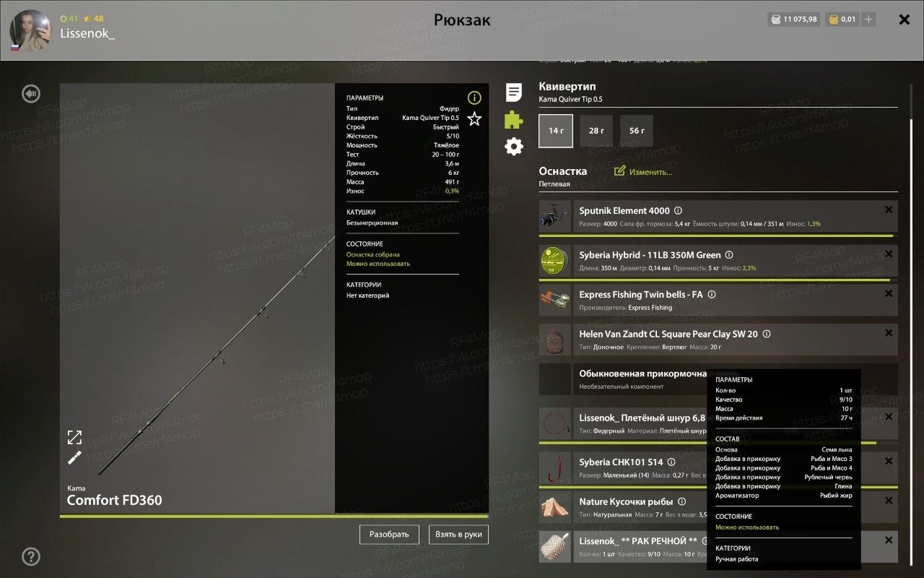Remove Lissenok_ Плетёный шнур leader
Image resolution: width=924 pixels, height=578 pixels.
pos(889,416)
